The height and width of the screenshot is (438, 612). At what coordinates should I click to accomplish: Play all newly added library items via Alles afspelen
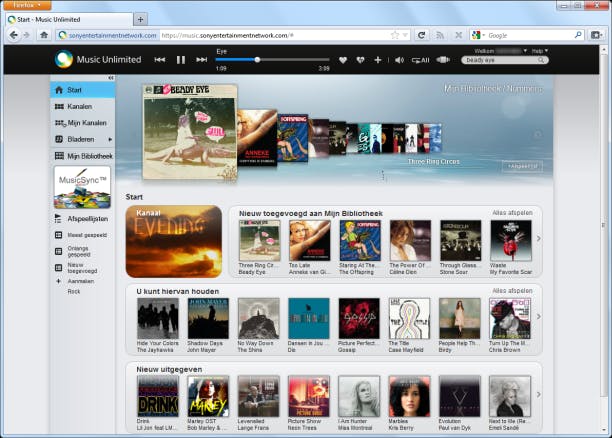512,213
